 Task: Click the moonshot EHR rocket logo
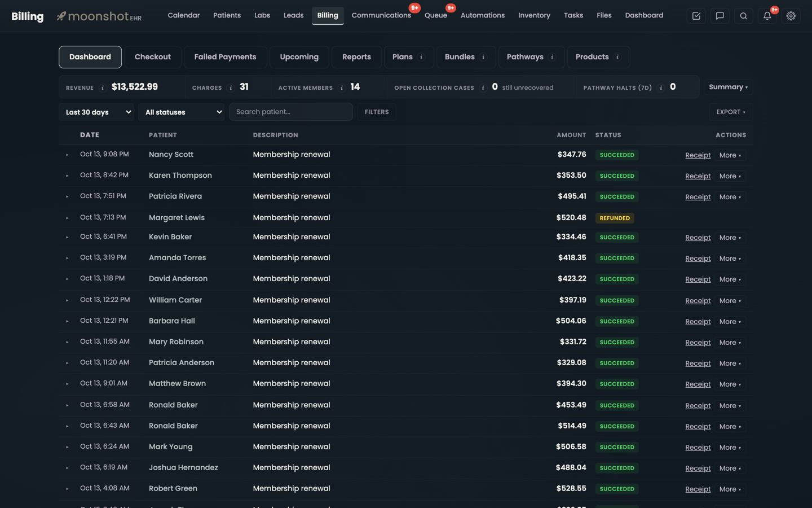99,16
